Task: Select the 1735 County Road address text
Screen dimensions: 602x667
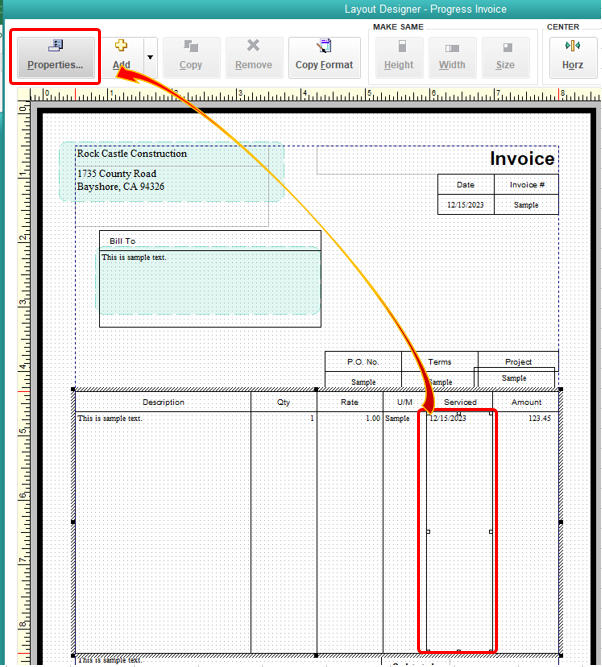Action: tap(117, 174)
